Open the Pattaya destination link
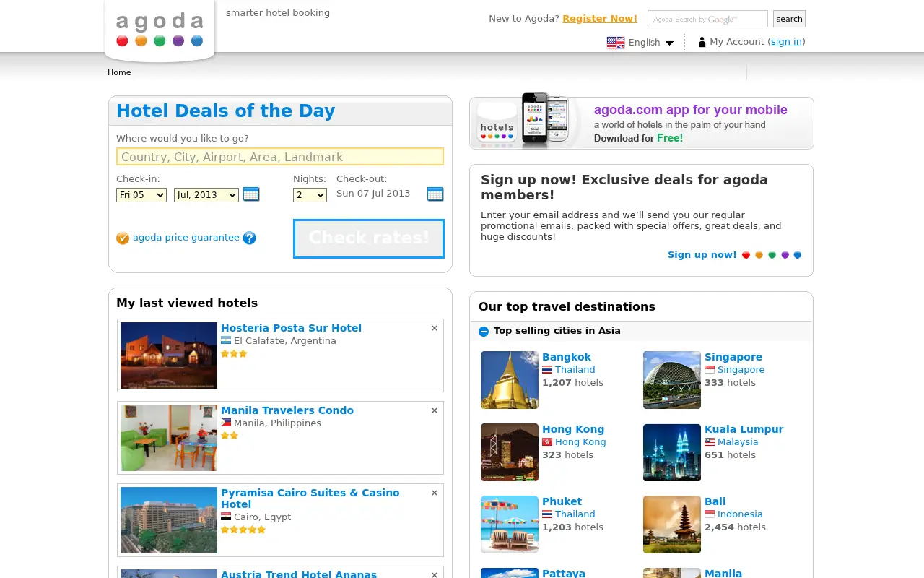This screenshot has width=924, height=578. [x=564, y=573]
